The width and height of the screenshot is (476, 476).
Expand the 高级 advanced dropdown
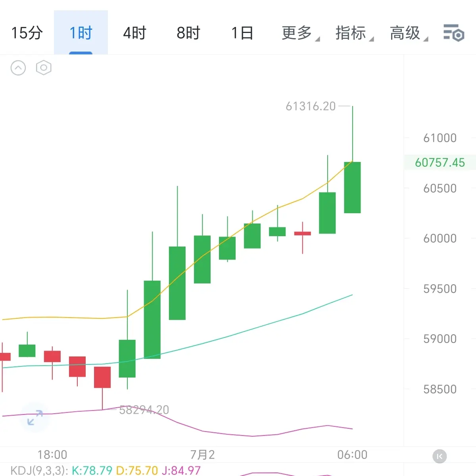pos(409,33)
